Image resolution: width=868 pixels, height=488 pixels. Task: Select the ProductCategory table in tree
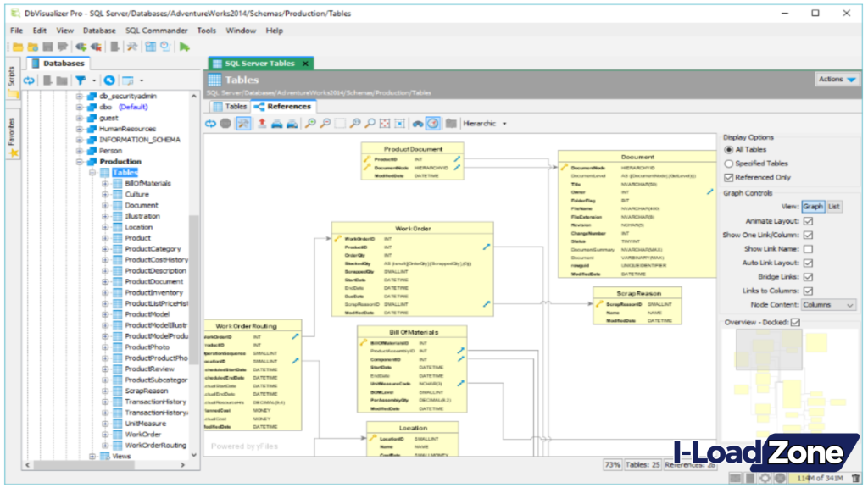153,249
